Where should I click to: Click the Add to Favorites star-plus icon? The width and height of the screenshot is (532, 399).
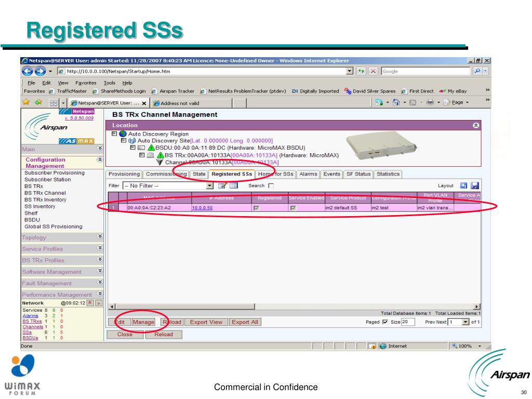pos(38,102)
